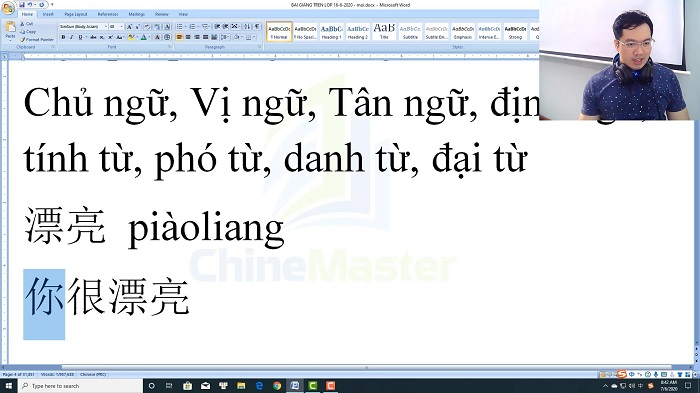The image size is (700, 393).
Task: Open Google Chrome from the taskbar
Action: [x=277, y=386]
